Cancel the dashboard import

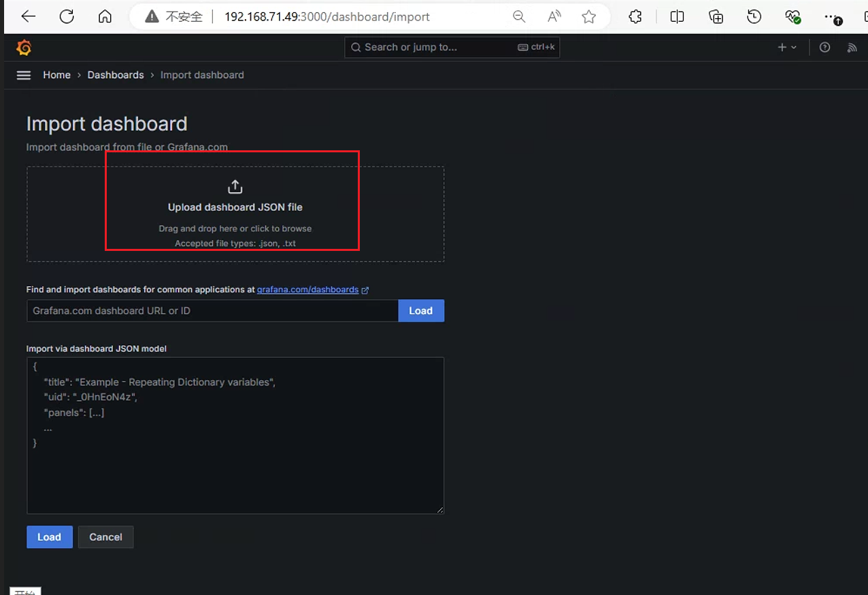[x=105, y=537]
